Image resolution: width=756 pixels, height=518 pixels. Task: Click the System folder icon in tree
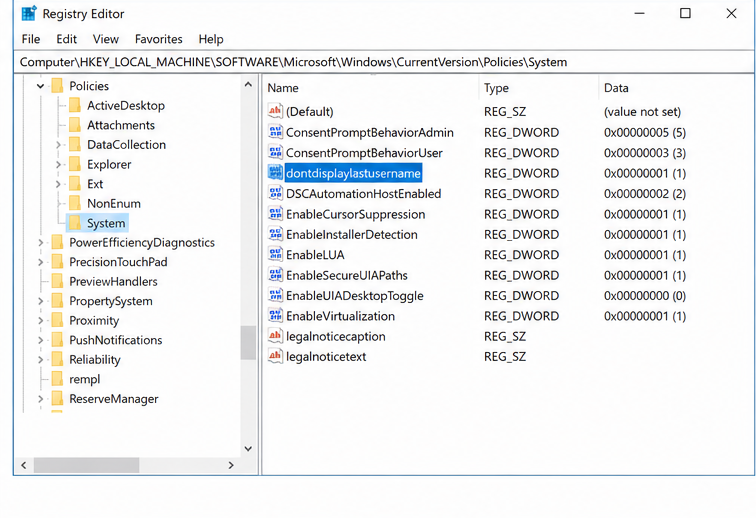[75, 223]
